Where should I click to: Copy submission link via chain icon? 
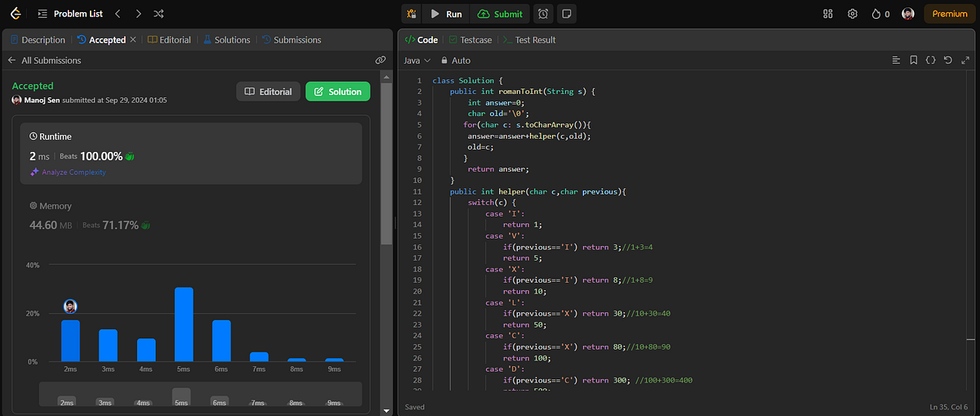(380, 60)
